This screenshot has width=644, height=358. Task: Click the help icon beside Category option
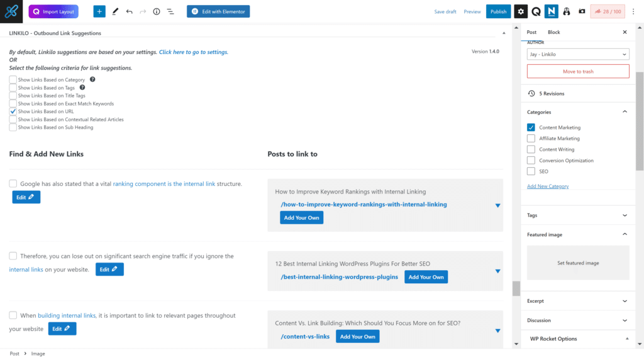(x=92, y=79)
